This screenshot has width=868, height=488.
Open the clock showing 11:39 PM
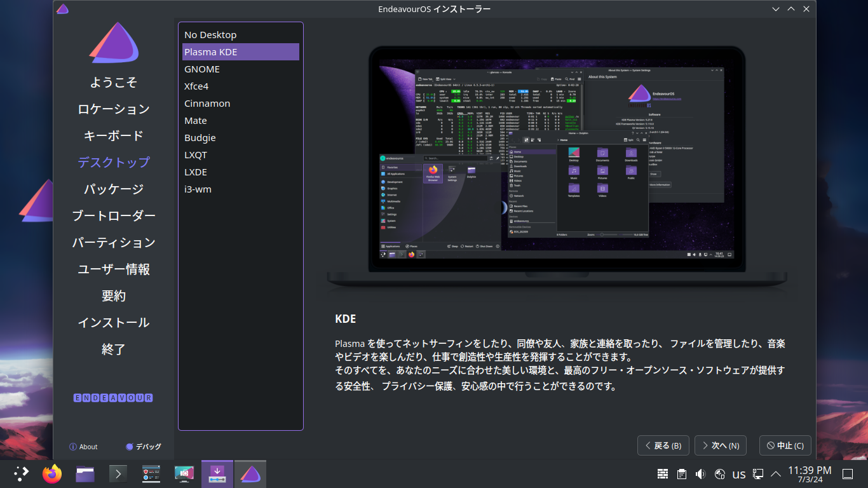(x=810, y=474)
